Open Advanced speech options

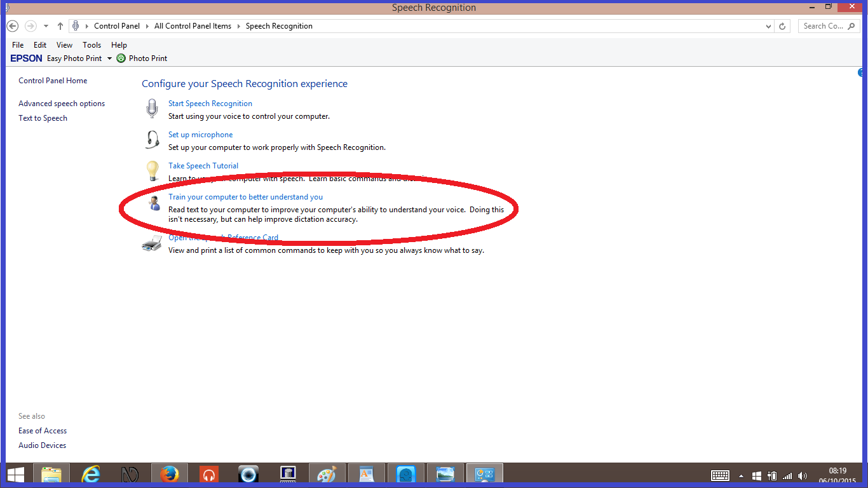click(x=62, y=104)
